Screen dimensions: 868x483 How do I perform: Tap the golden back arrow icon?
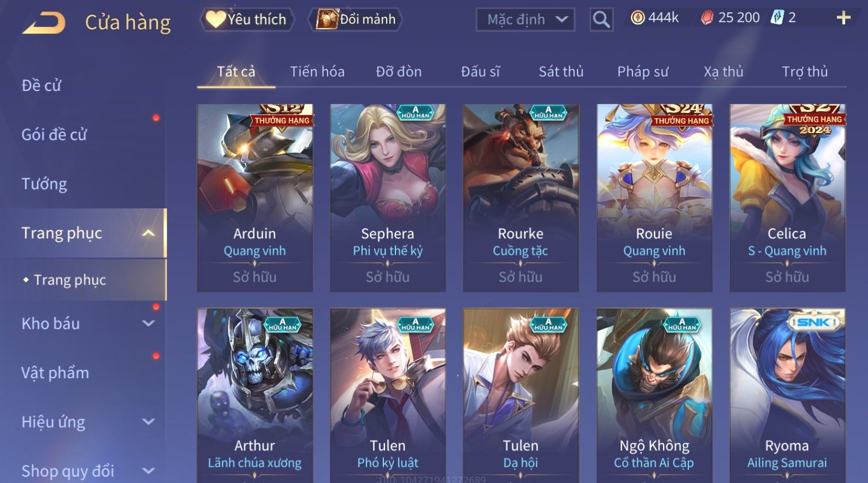tap(44, 23)
